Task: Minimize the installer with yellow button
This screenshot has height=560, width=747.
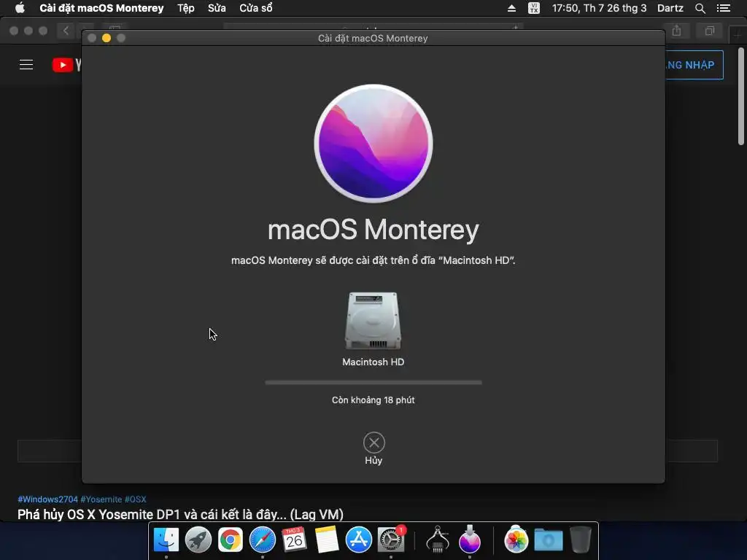Action: pos(107,38)
